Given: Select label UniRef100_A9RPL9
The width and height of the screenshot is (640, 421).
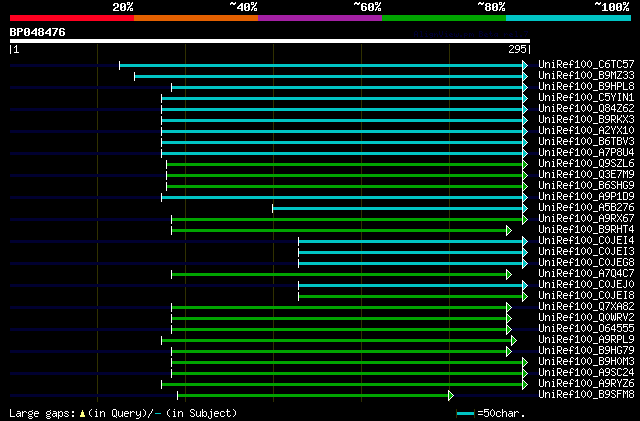Looking at the screenshot, I should [586, 340].
